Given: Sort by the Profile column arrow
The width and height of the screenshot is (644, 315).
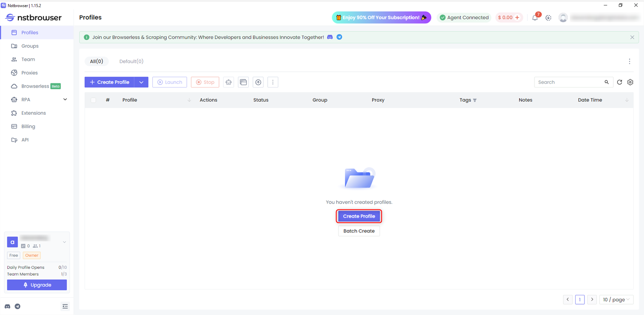Looking at the screenshot, I should coord(189,100).
